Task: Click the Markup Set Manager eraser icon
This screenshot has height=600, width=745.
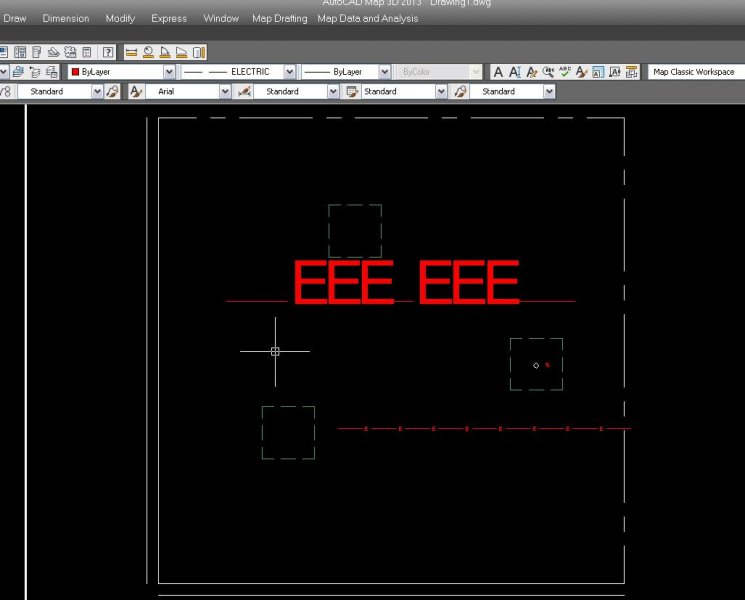Action: 53,52
